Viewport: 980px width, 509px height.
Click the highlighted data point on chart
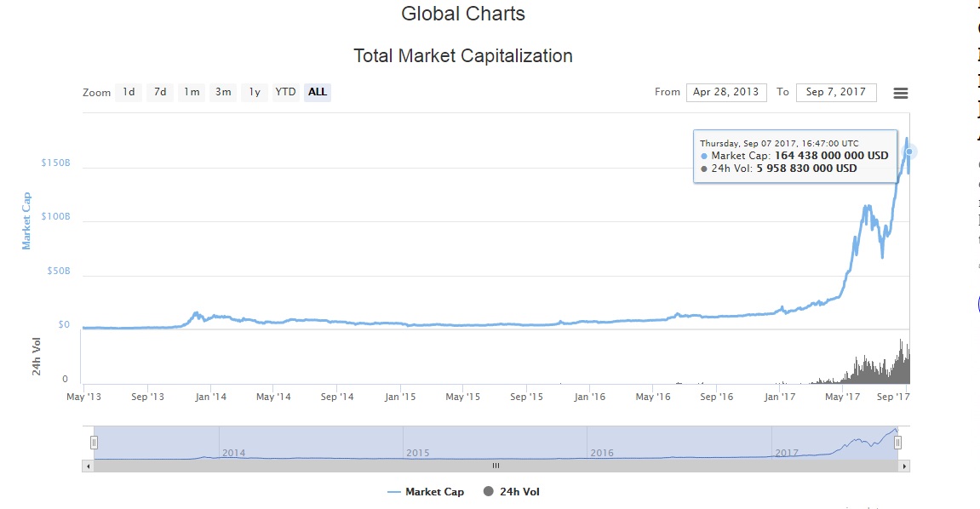click(909, 152)
